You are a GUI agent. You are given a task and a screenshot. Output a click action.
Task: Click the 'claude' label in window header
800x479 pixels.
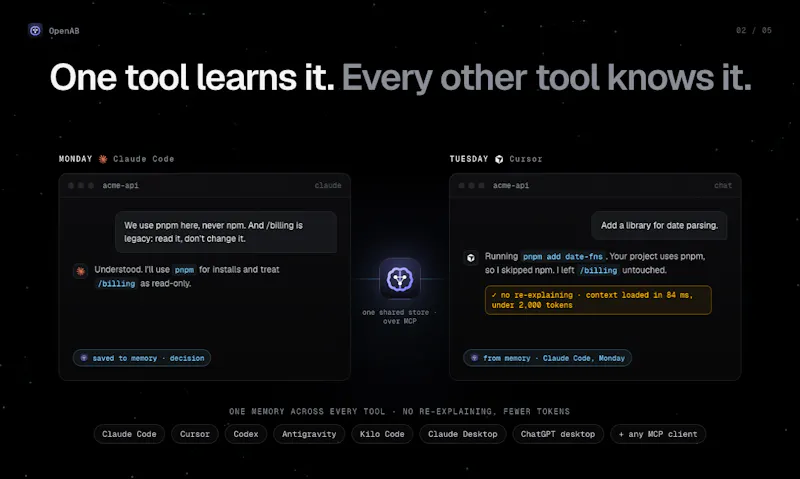point(328,186)
